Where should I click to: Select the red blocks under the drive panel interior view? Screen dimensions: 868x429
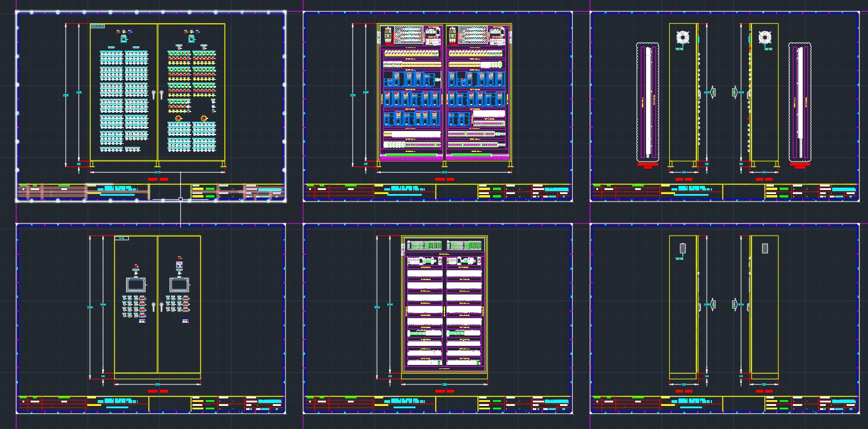point(444,180)
